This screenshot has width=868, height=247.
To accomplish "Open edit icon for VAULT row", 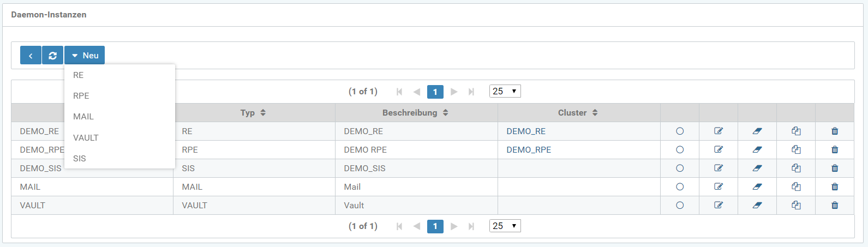I will [719, 205].
